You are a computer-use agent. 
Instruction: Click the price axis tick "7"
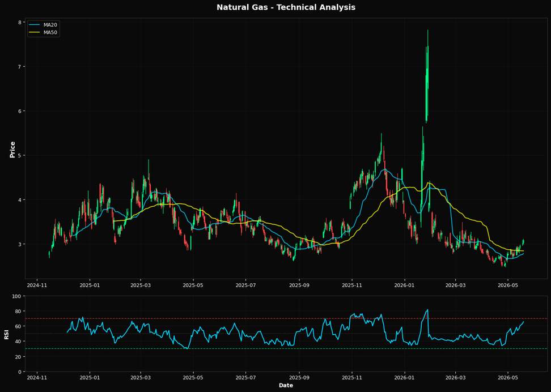point(21,67)
